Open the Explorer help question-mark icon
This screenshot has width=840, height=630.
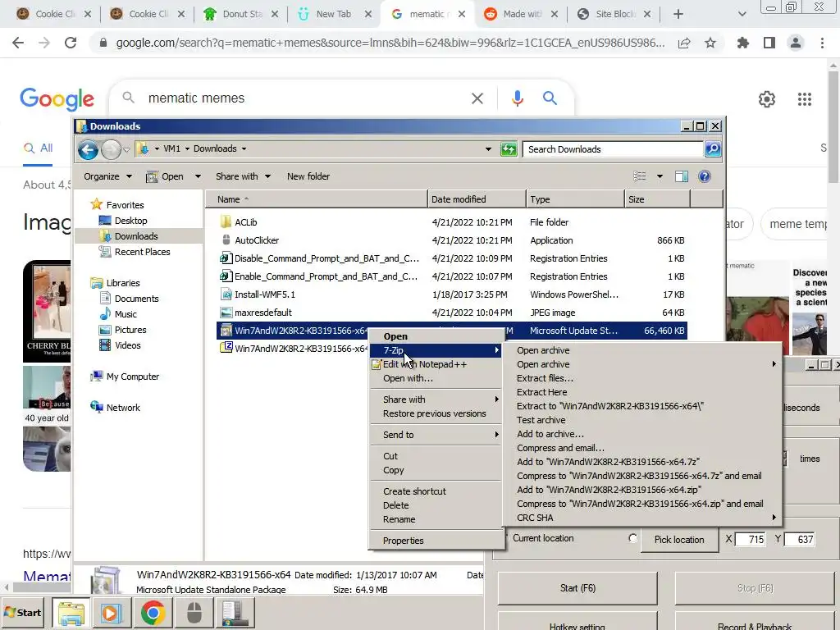705,176
